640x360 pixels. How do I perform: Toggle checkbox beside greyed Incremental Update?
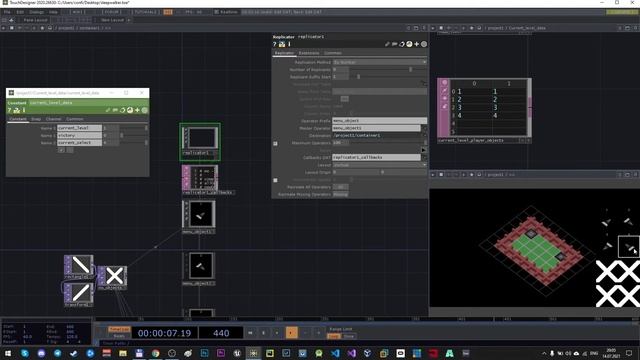point(275,180)
